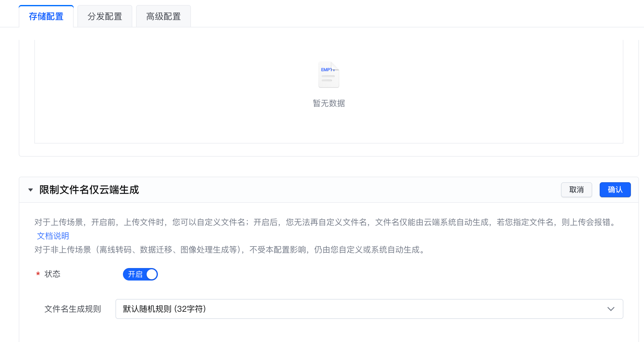Switch to the 分发配置 tab
This screenshot has height=342, width=644.
pos(105,17)
